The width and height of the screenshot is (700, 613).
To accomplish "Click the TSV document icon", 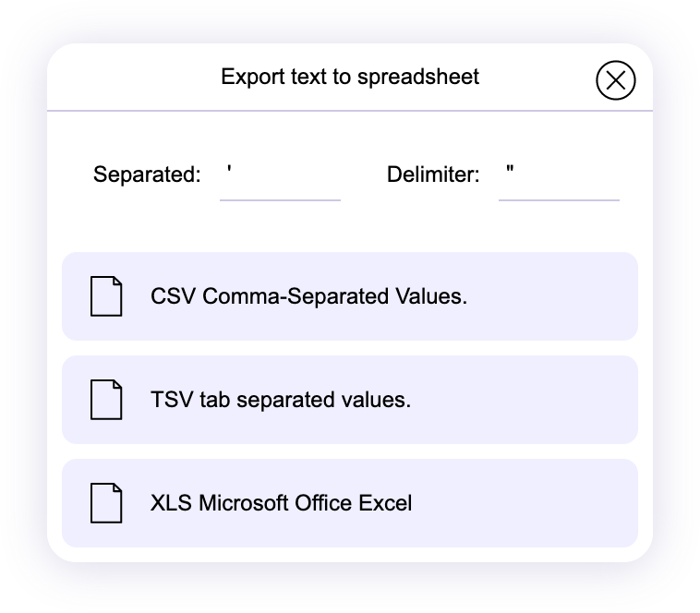I will tap(106, 400).
